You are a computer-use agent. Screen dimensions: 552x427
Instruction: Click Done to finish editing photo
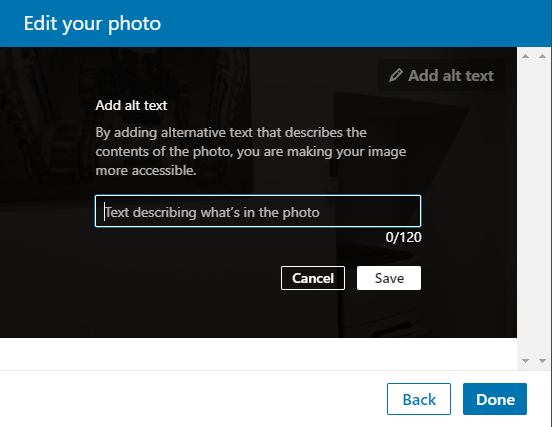tap(495, 399)
